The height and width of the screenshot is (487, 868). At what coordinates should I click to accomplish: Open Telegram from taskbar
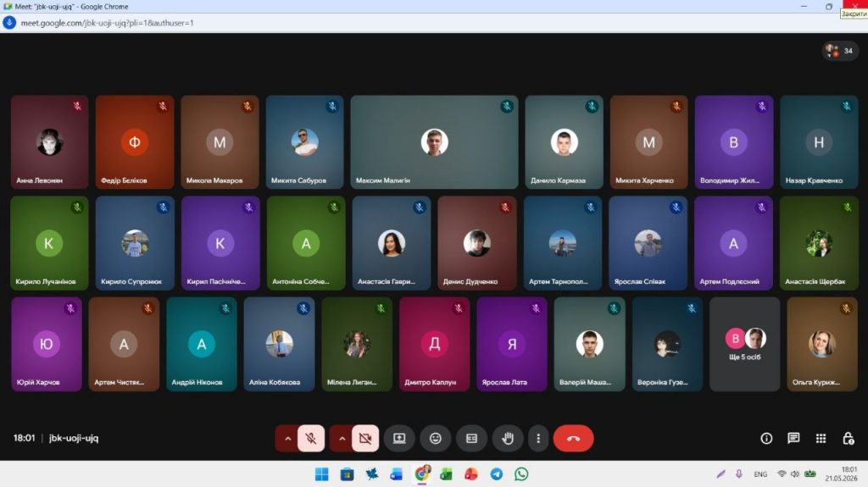[x=497, y=474]
